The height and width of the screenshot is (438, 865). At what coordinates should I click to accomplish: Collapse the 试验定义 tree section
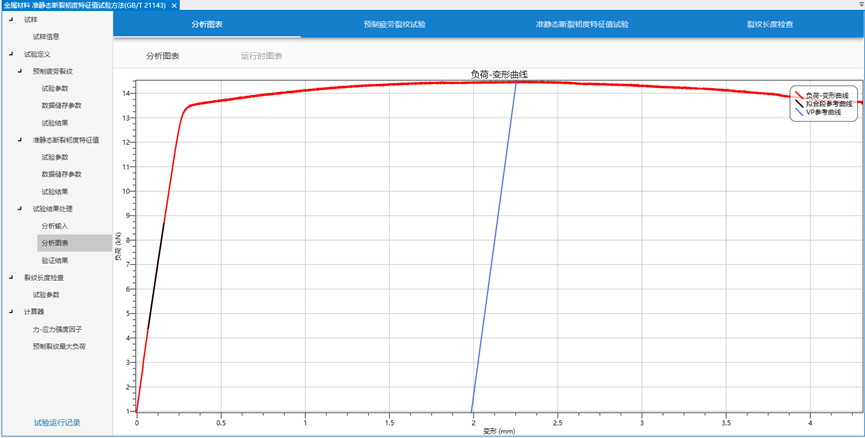click(x=10, y=54)
